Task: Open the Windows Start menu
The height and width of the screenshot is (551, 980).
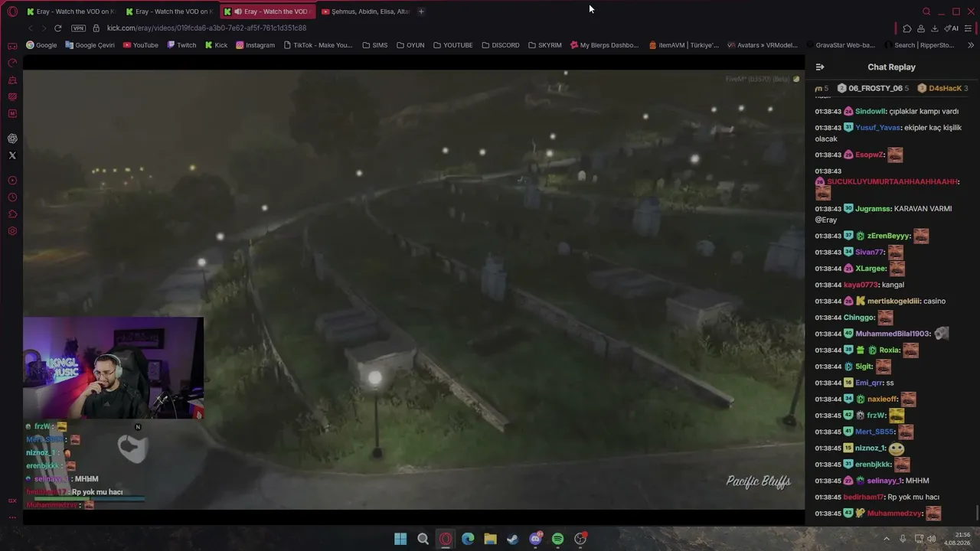Action: (400, 539)
